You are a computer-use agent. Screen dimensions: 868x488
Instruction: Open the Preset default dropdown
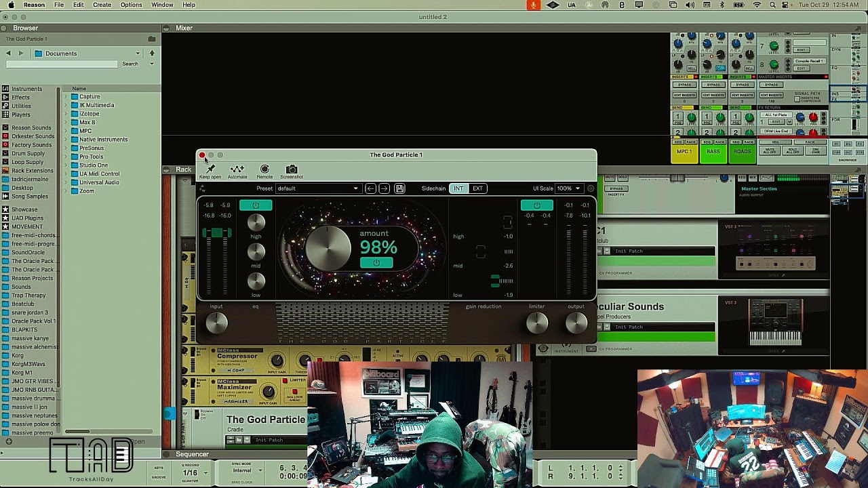(317, 188)
